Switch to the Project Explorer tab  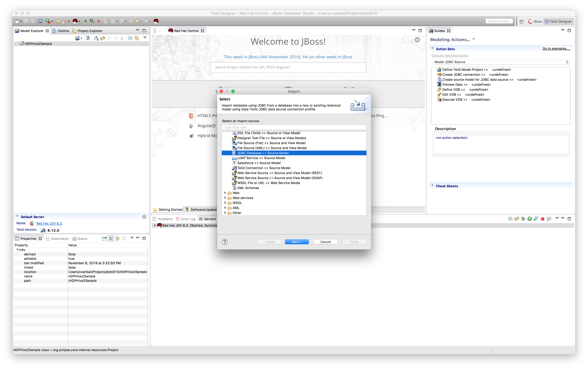[x=87, y=31]
